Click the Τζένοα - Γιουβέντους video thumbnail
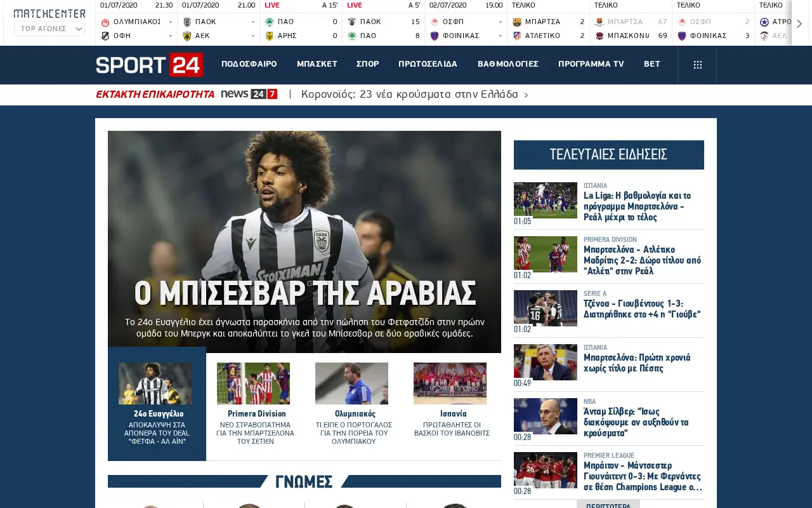Image resolution: width=812 pixels, height=508 pixels. (546, 308)
